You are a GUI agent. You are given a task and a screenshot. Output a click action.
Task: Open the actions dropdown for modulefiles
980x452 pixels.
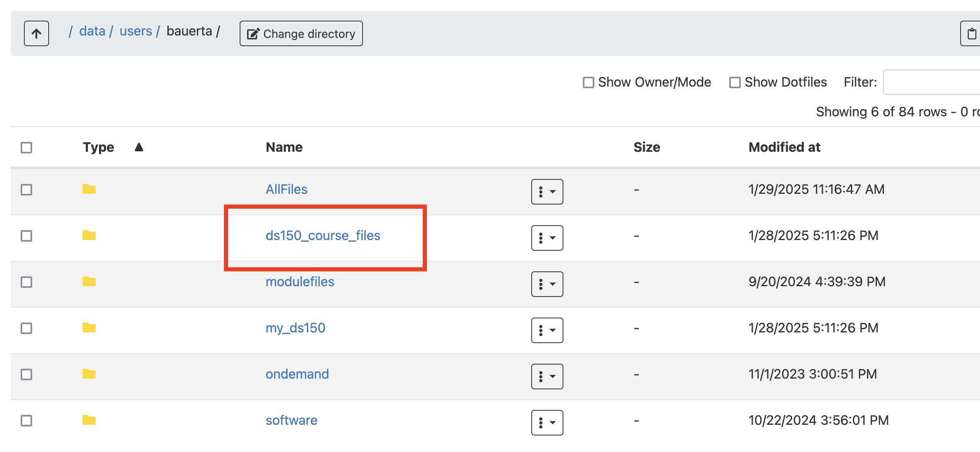tap(547, 284)
